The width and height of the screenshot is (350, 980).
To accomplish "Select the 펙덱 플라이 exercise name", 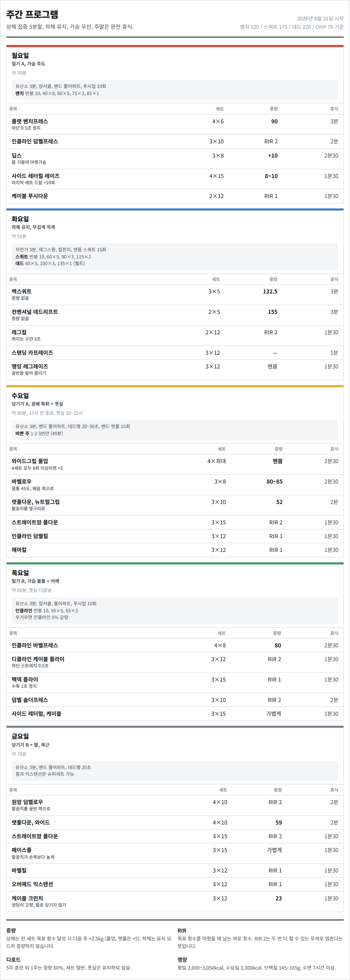I will click(25, 679).
